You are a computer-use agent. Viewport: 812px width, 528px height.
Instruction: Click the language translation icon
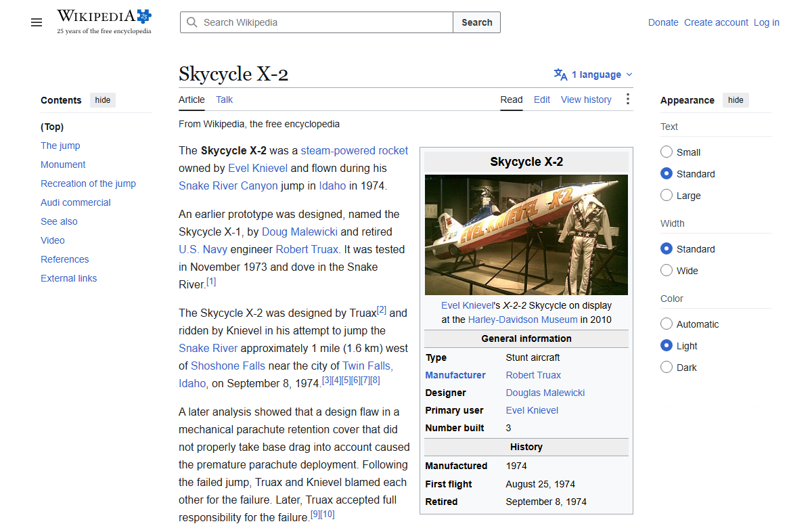pos(560,74)
